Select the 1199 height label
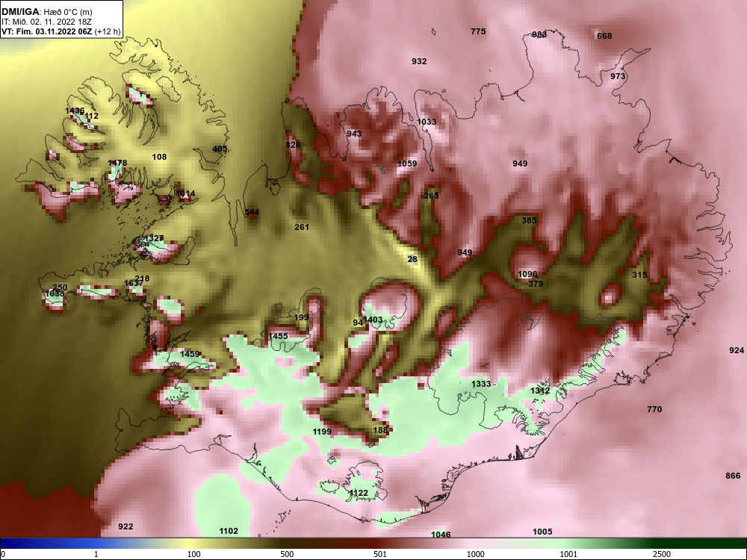The height and width of the screenshot is (560, 747). click(322, 432)
